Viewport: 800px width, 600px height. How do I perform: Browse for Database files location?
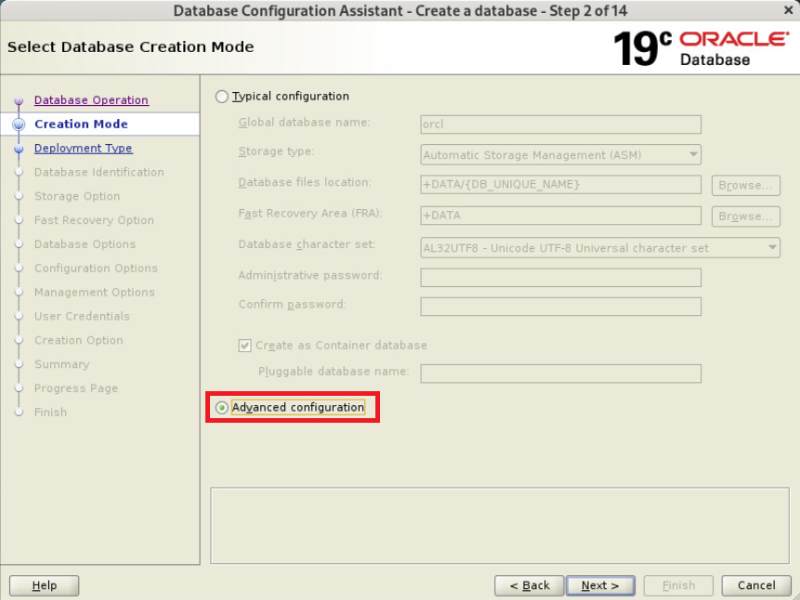click(x=746, y=185)
